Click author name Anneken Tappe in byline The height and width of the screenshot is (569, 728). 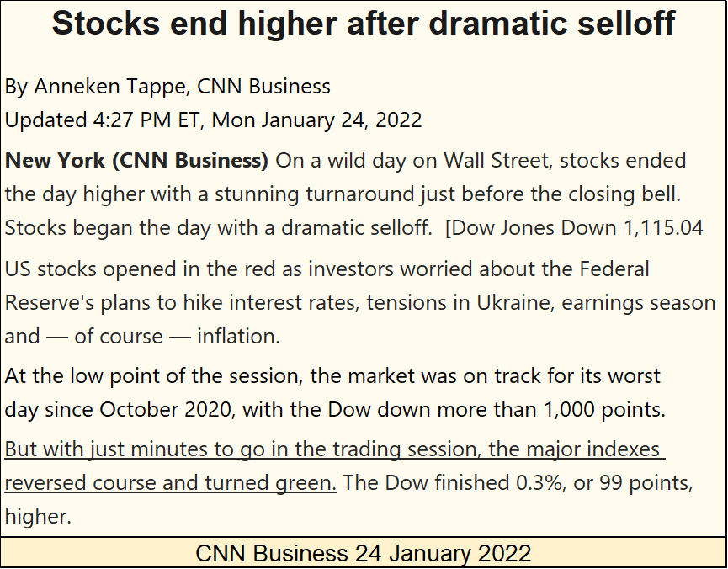click(104, 87)
